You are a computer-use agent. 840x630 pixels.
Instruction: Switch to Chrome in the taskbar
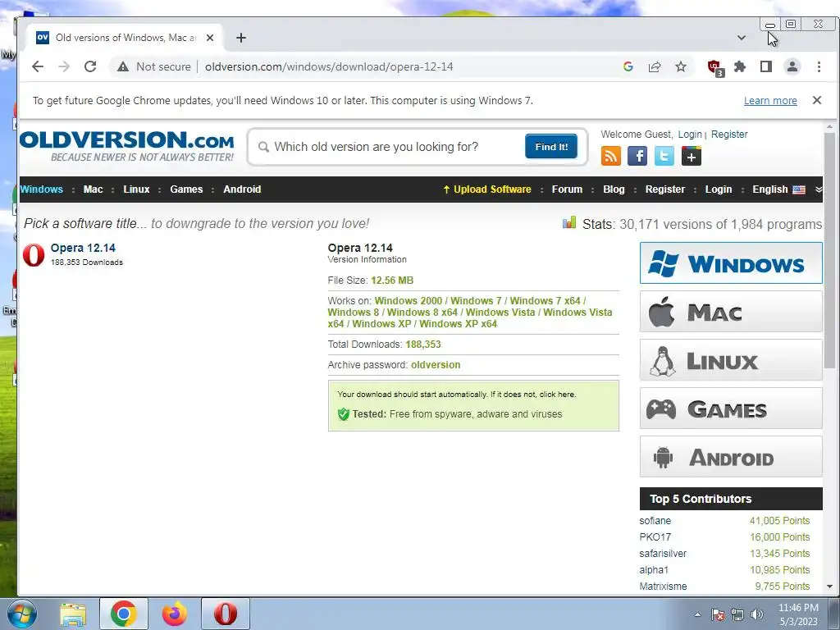pos(123,614)
